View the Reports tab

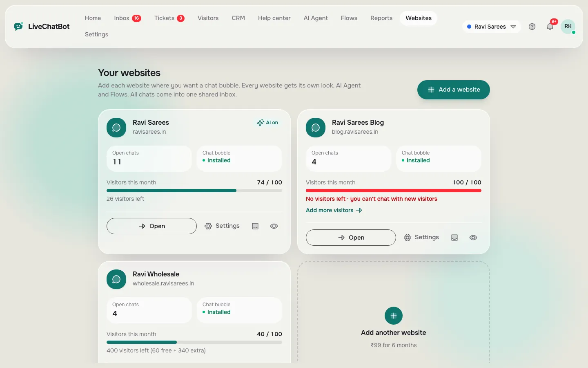[x=381, y=18]
